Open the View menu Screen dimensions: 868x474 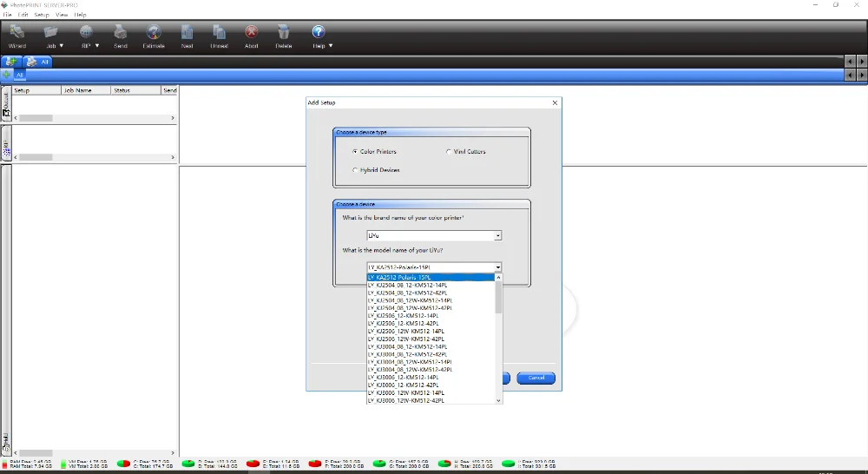[x=62, y=15]
